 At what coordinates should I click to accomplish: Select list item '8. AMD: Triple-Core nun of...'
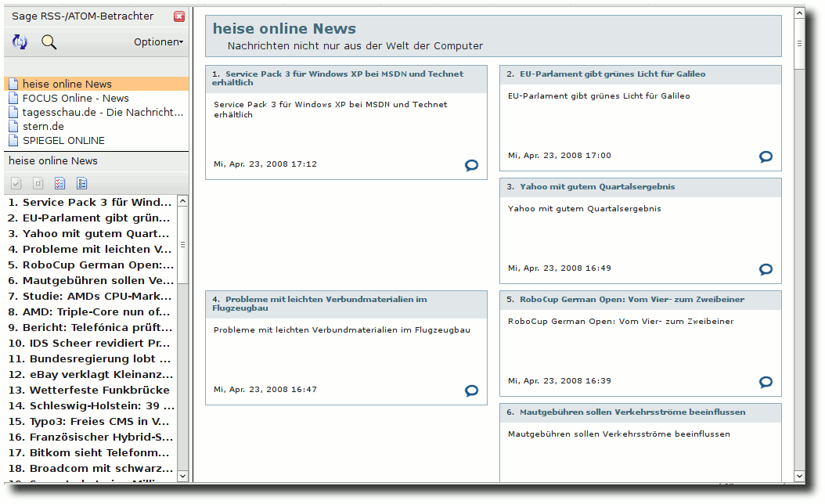(91, 312)
